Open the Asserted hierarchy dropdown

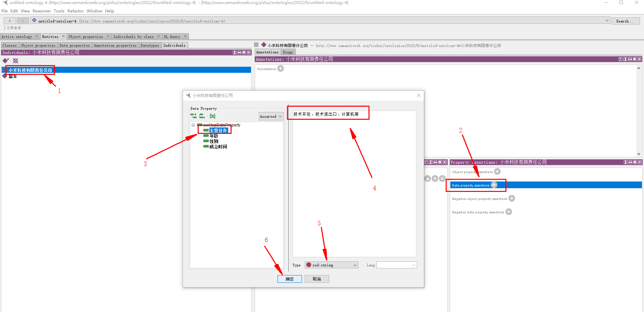[x=271, y=116]
